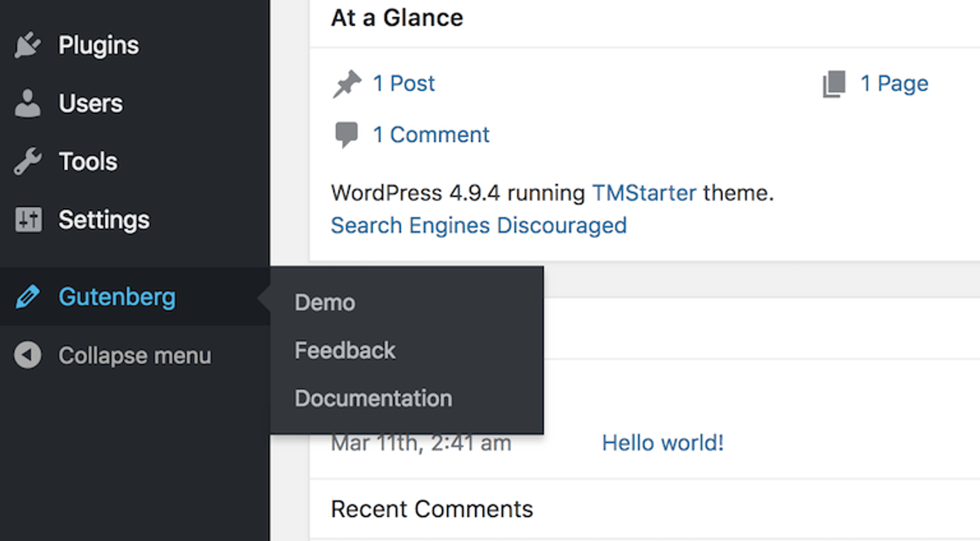The width and height of the screenshot is (980, 541).
Task: Open the 1 Post link
Action: (404, 84)
